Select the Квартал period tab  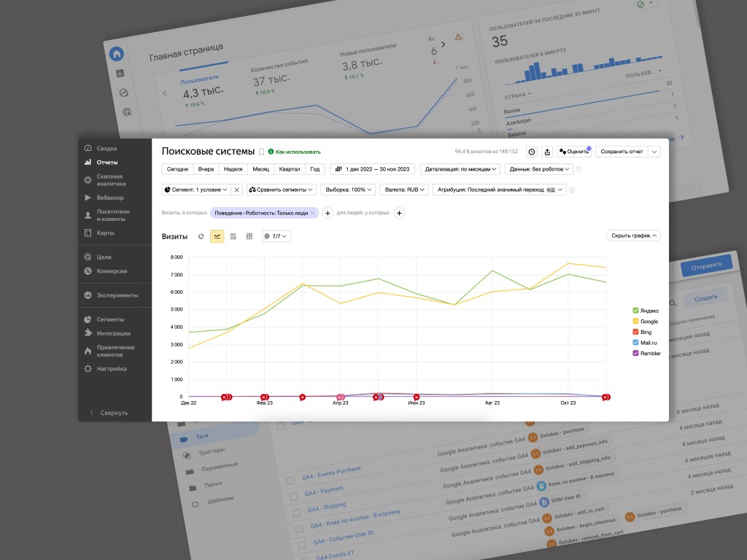click(289, 169)
